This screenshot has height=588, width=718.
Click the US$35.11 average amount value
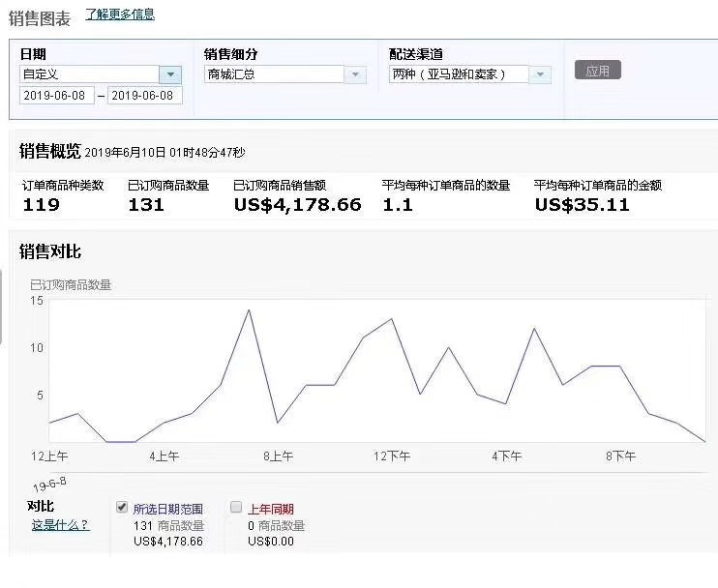(582, 205)
